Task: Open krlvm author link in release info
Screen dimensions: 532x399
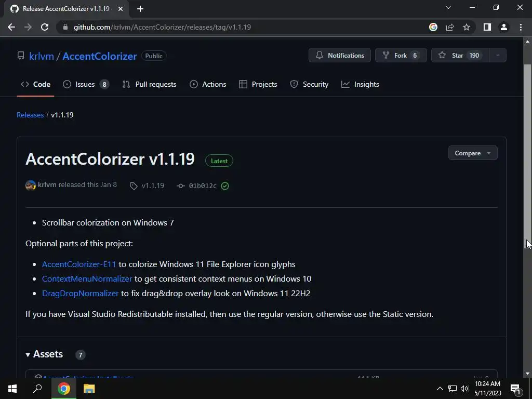Action: tap(47, 184)
